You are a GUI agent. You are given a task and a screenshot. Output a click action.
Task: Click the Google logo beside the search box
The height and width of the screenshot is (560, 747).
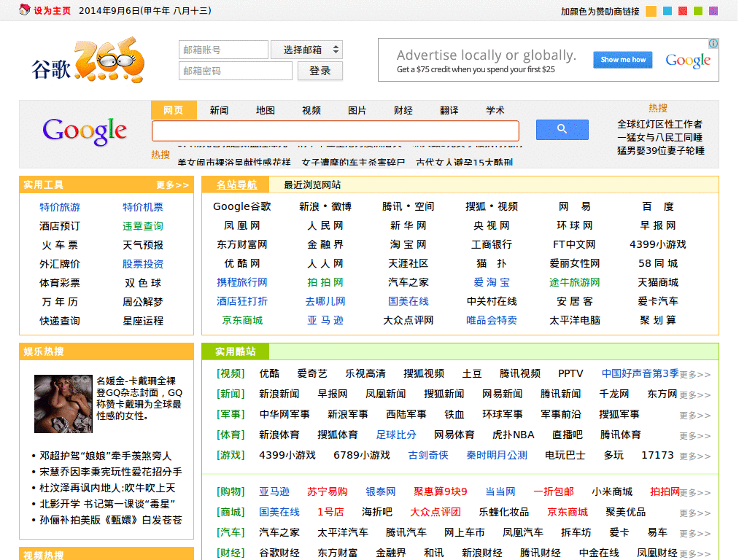click(x=85, y=131)
